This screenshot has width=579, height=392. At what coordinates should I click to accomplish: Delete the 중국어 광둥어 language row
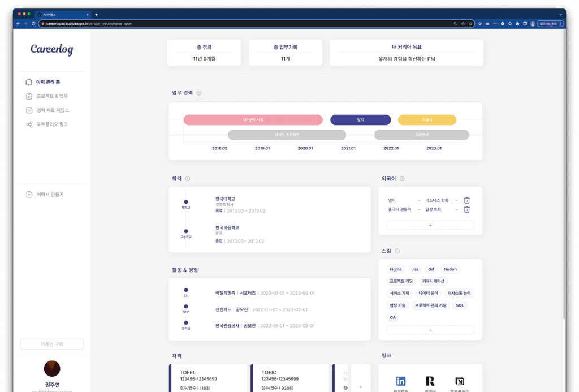point(466,209)
